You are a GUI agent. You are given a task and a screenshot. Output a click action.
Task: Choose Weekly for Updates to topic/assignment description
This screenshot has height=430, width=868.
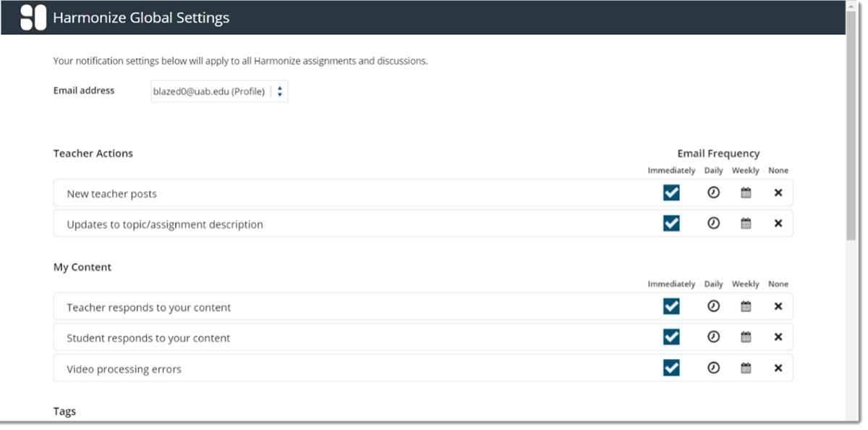point(746,223)
